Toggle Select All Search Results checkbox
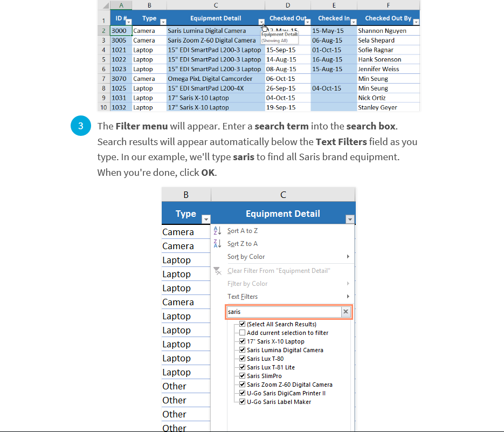504x432 pixels. coord(243,324)
